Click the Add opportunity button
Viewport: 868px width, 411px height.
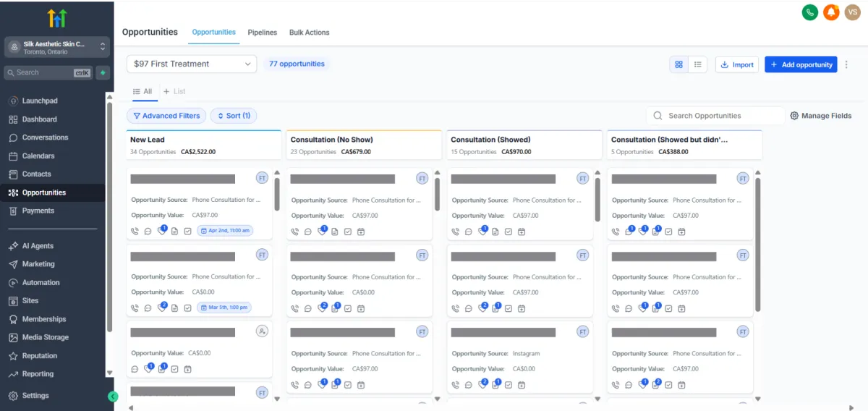801,64
